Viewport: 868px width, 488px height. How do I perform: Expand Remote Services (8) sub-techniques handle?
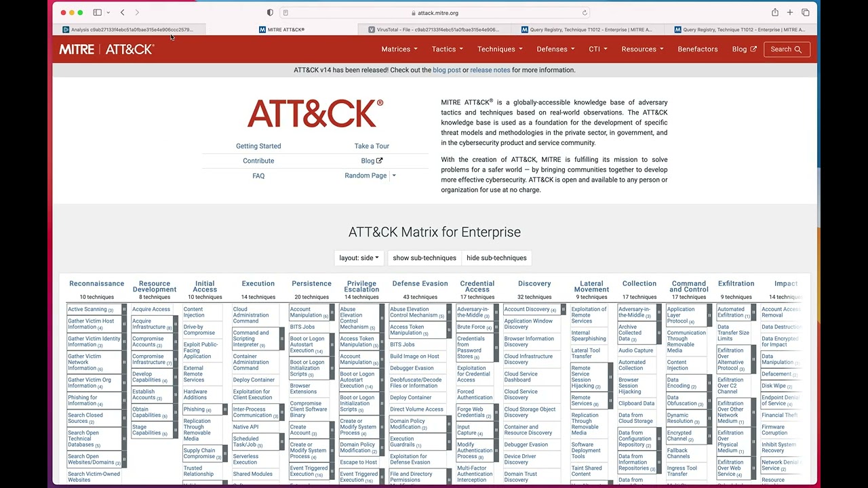[610, 401]
